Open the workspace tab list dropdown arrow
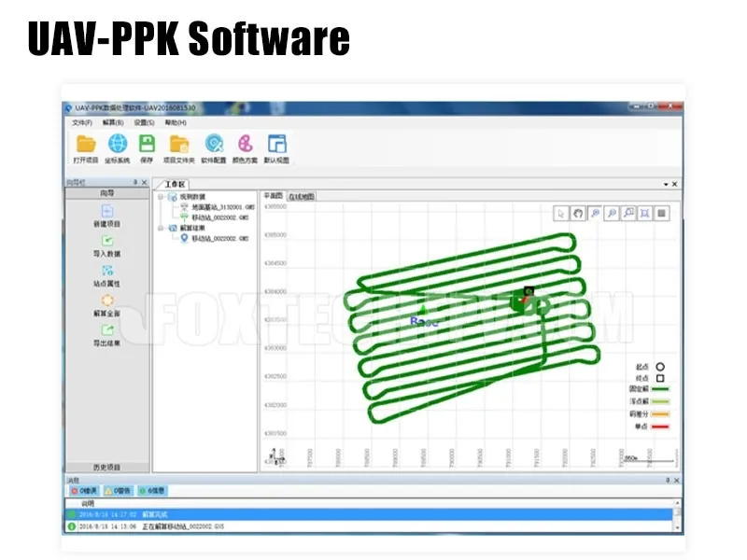Image resolution: width=747 pixels, height=560 pixels. tap(666, 184)
